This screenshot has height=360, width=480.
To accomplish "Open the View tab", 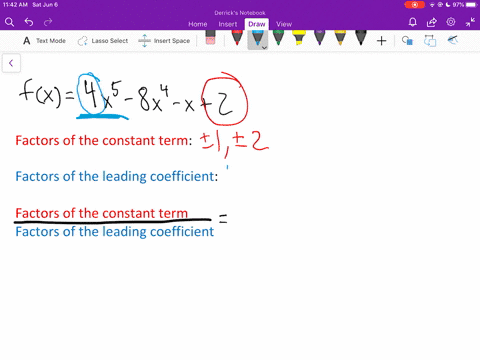I will click(x=284, y=24).
